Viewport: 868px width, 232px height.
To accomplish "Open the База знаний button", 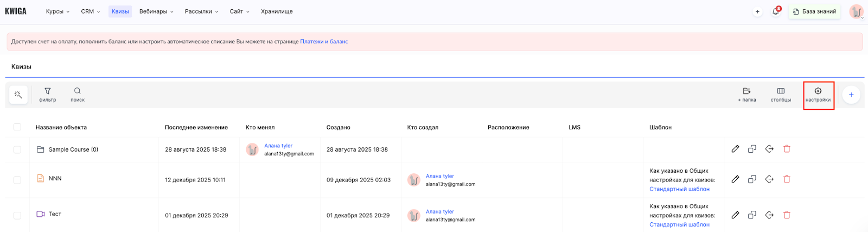I will tap(814, 11).
